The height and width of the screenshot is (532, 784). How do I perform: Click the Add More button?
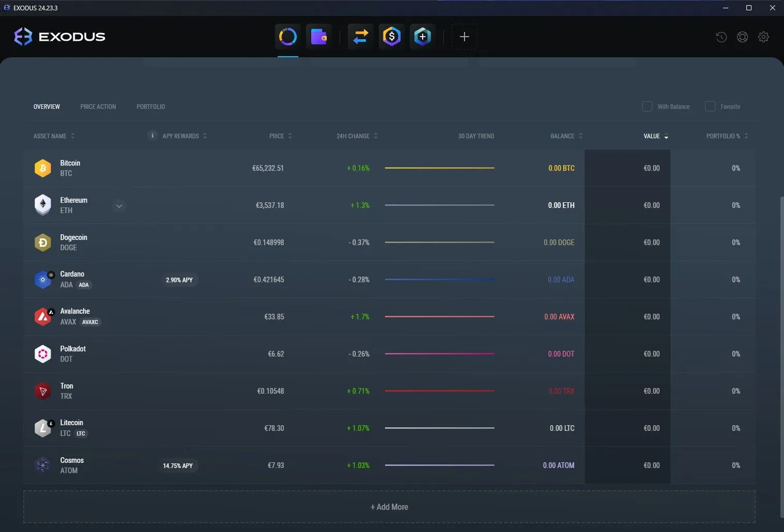pyautogui.click(x=389, y=507)
